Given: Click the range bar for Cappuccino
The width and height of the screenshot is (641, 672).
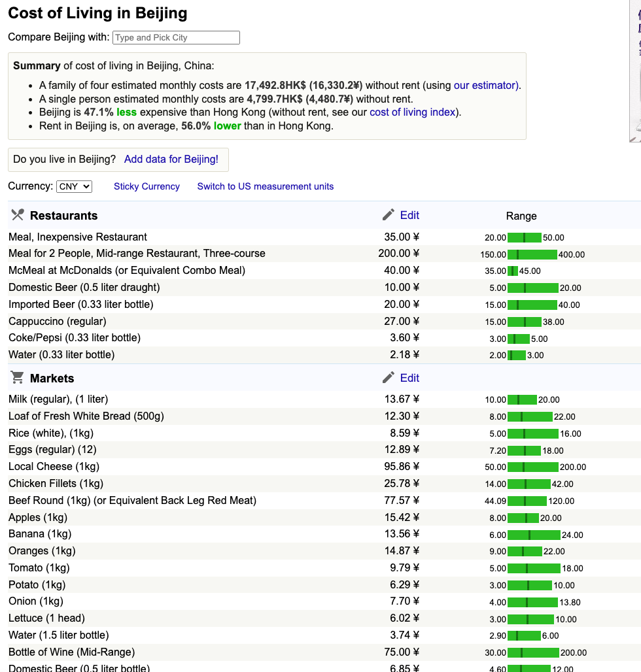Looking at the screenshot, I should 525,322.
